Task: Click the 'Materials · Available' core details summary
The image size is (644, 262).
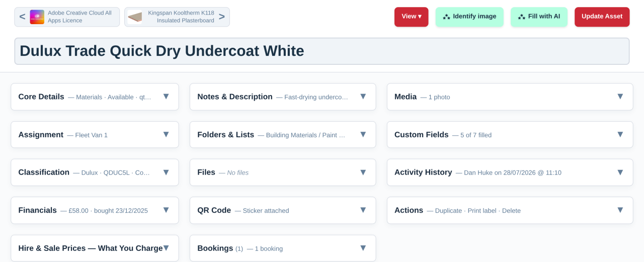Action: [x=113, y=97]
